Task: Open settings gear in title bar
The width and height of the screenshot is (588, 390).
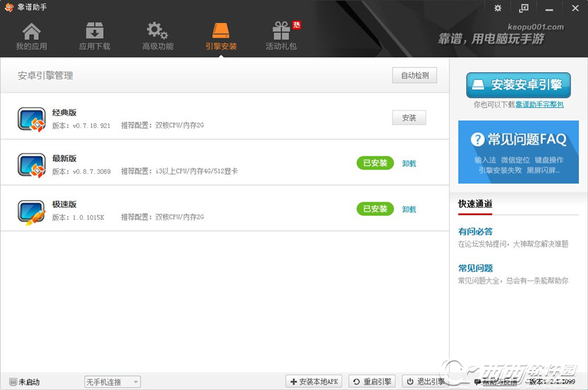Action: [x=498, y=8]
